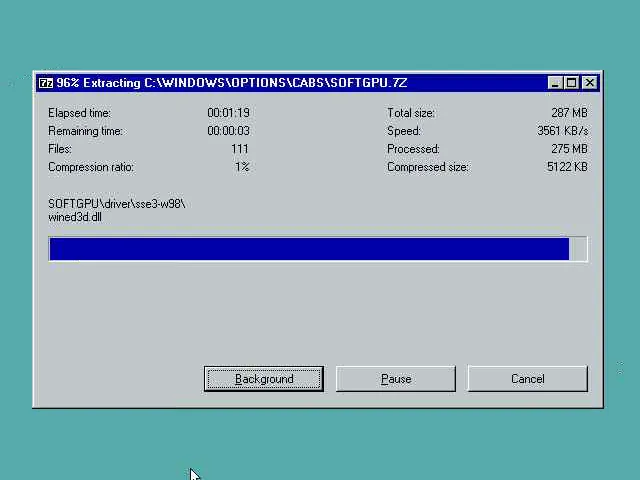Send extraction to Background
Screen dimensions: 640x480
pyautogui.click(x=264, y=379)
